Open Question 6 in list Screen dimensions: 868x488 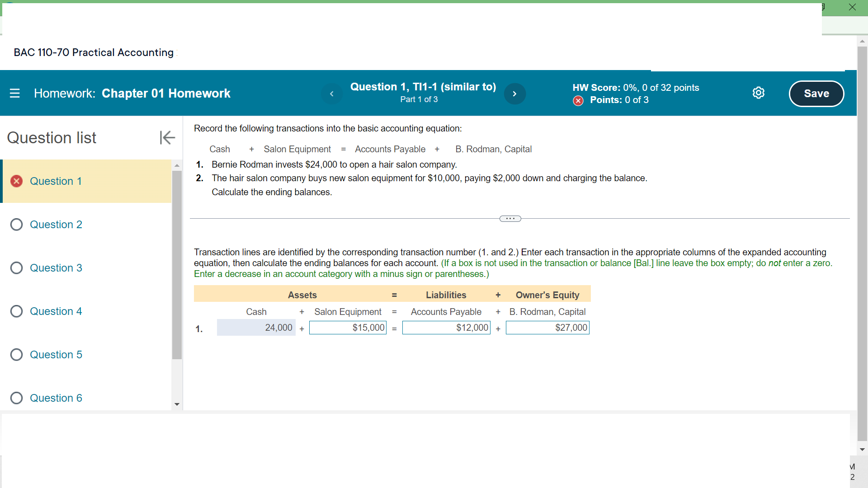(x=56, y=398)
